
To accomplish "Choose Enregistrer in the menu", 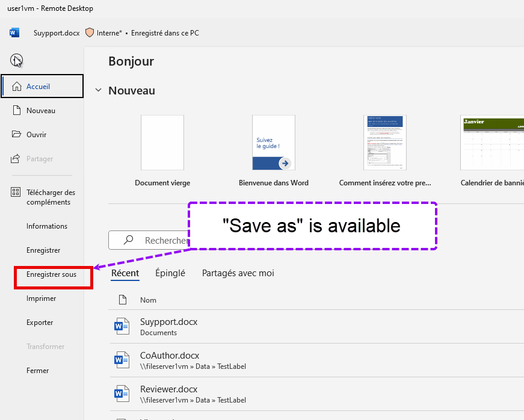I will pos(42,250).
